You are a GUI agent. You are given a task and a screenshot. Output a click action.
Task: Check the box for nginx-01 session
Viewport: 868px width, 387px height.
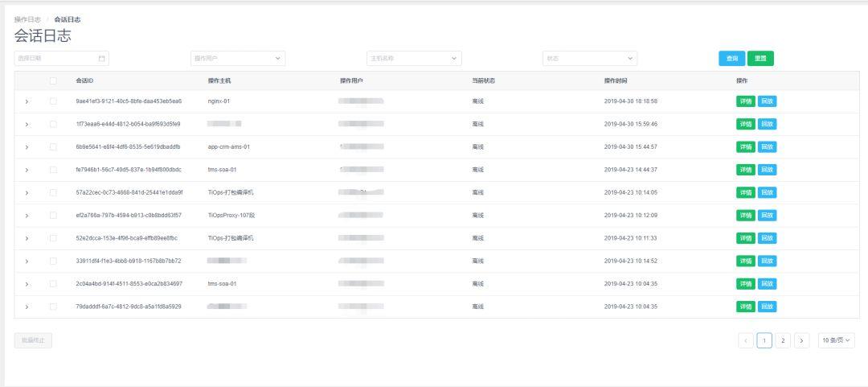pyautogui.click(x=53, y=101)
